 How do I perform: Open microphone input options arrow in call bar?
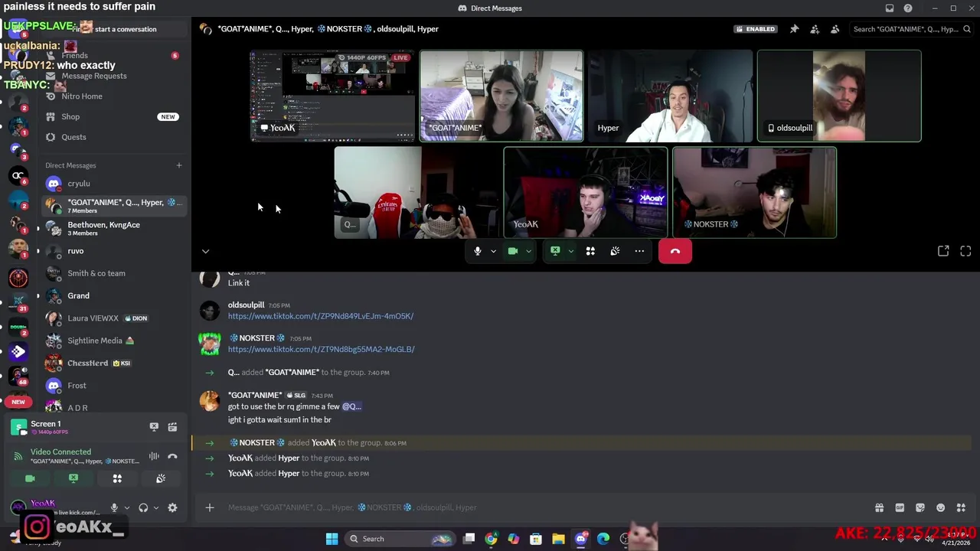pyautogui.click(x=493, y=251)
